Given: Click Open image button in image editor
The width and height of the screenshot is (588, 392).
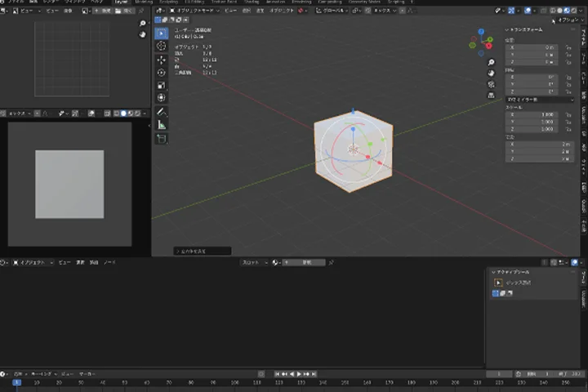Looking at the screenshot, I should (124, 11).
